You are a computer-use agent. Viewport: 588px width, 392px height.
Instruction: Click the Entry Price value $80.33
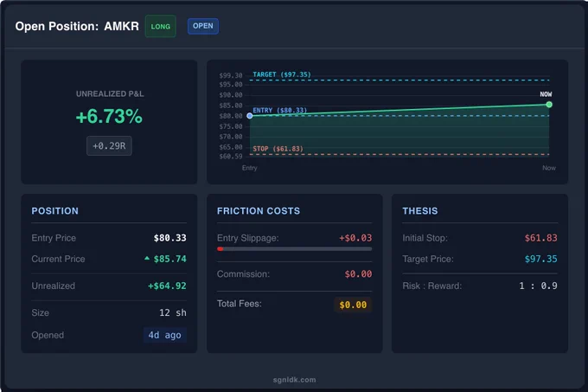[169, 238]
